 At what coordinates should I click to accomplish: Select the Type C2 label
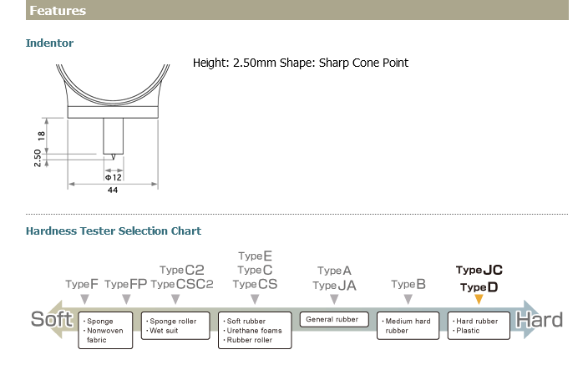pos(181,270)
